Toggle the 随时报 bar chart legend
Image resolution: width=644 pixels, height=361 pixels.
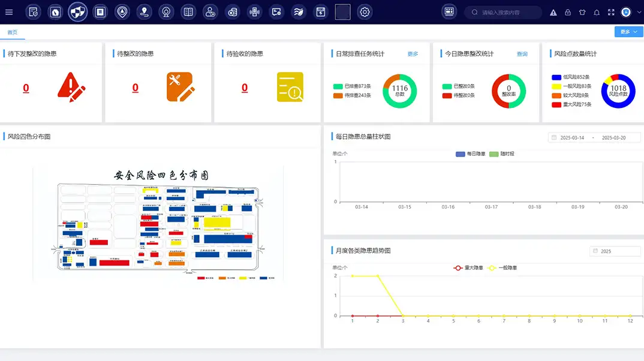(502, 154)
